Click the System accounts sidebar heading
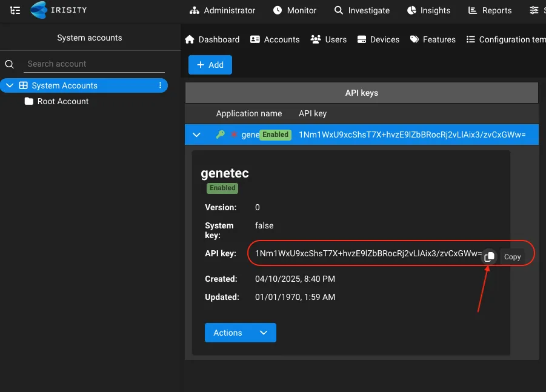 (x=90, y=38)
